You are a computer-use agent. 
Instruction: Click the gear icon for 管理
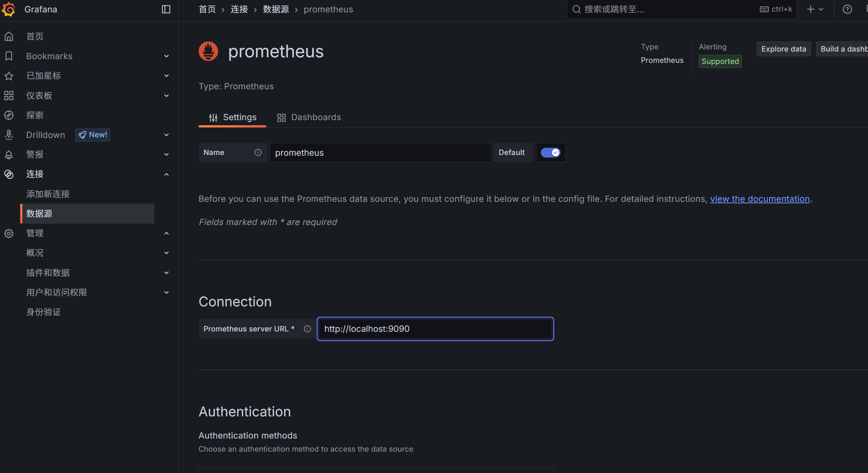[9, 233]
